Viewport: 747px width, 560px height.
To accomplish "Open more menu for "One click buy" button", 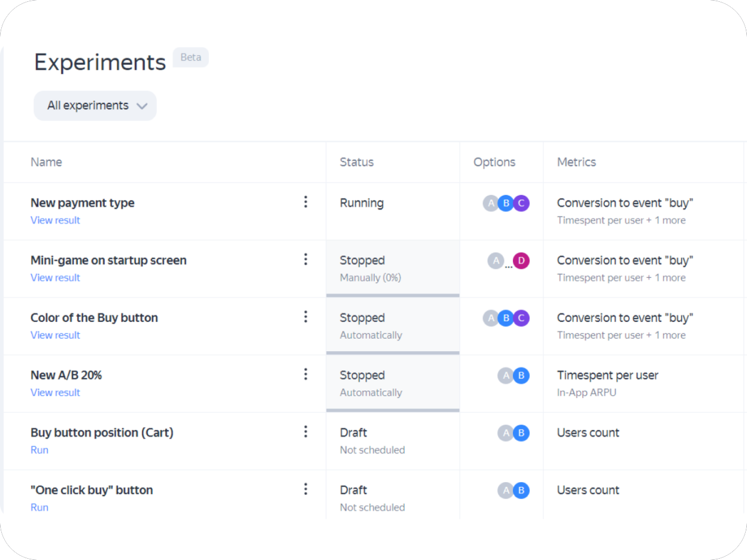I will tap(305, 489).
